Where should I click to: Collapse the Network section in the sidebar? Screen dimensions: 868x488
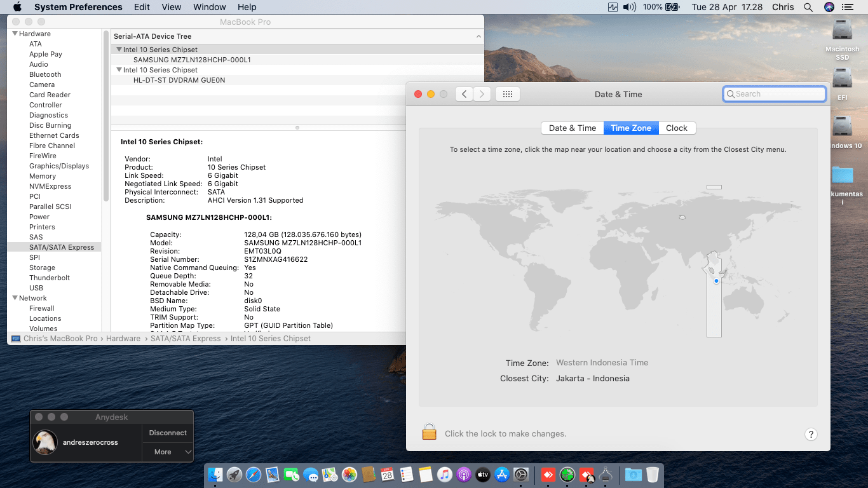click(x=15, y=298)
